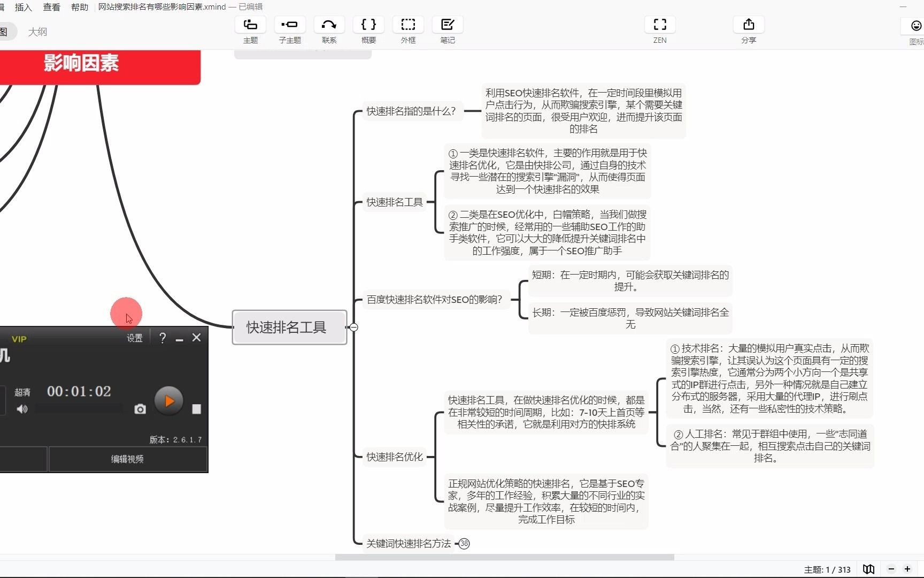Select the 快速排名优化 node
This screenshot has width=924, height=578.
coord(395,457)
